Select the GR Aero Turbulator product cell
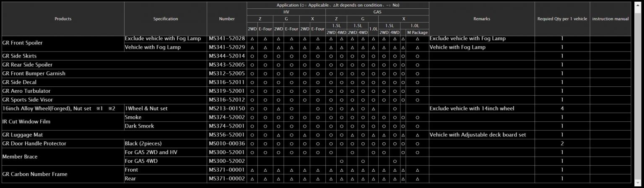The image size is (644, 188). (x=63, y=91)
